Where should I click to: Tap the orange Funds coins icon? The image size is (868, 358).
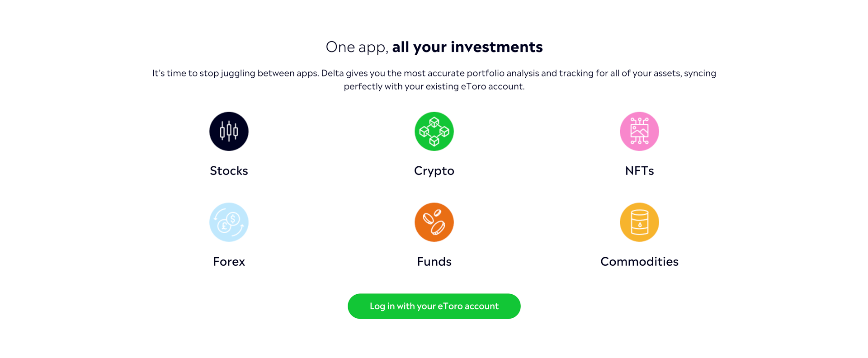[x=434, y=222]
